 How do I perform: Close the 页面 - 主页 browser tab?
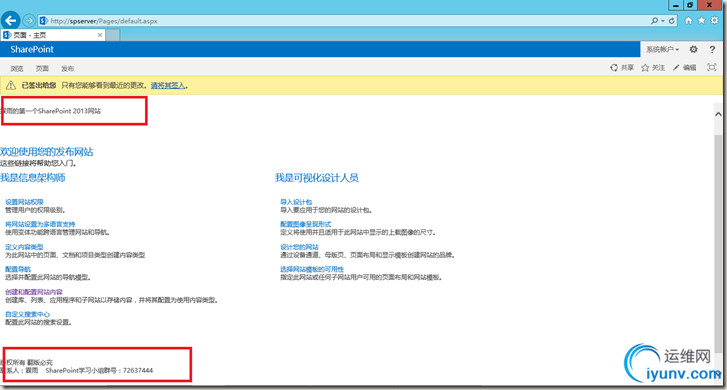coord(100,35)
